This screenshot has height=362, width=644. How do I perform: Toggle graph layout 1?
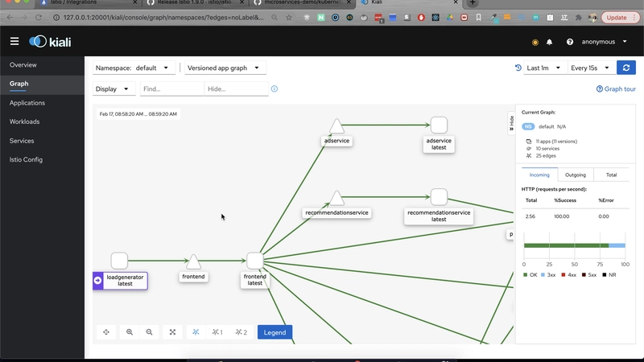coord(217,331)
